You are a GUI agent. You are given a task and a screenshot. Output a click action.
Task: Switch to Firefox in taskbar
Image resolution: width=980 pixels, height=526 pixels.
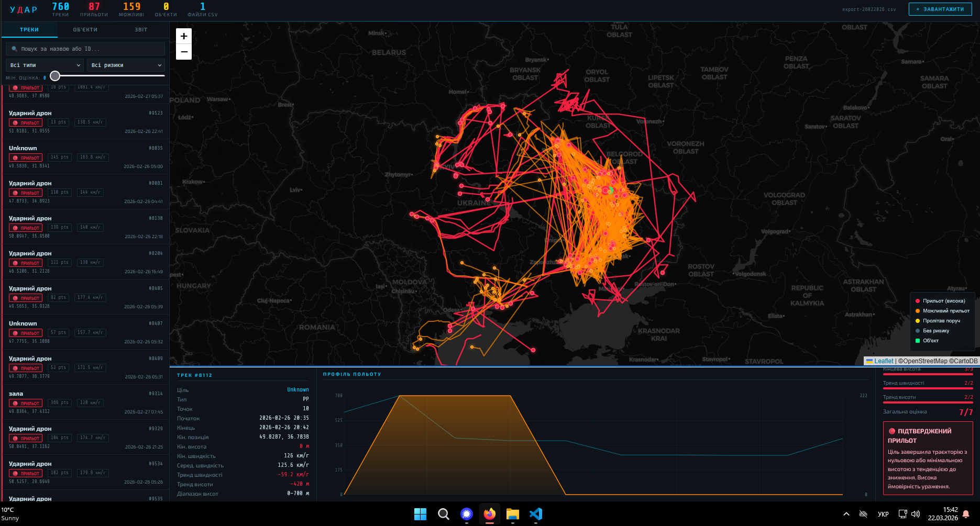(x=489, y=514)
